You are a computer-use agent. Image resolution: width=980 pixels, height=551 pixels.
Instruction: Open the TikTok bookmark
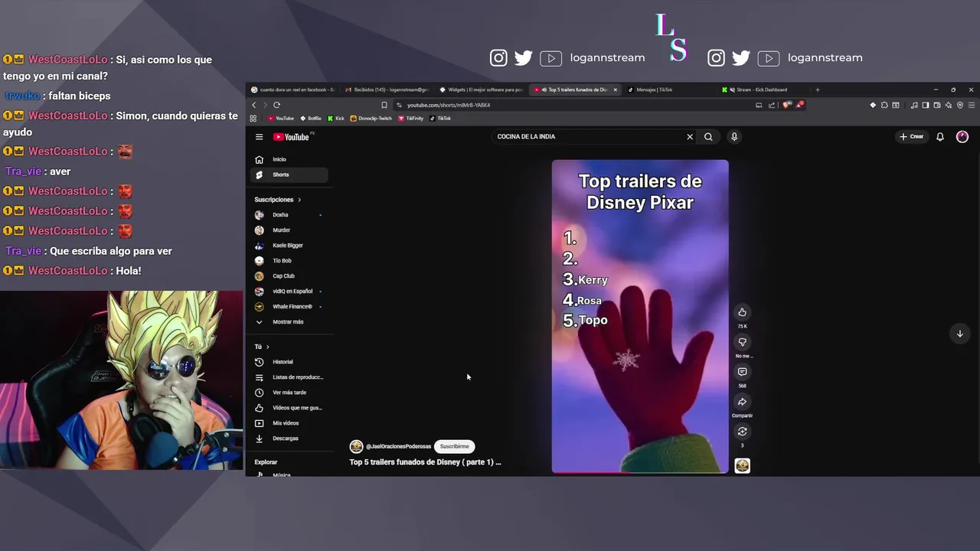point(441,119)
